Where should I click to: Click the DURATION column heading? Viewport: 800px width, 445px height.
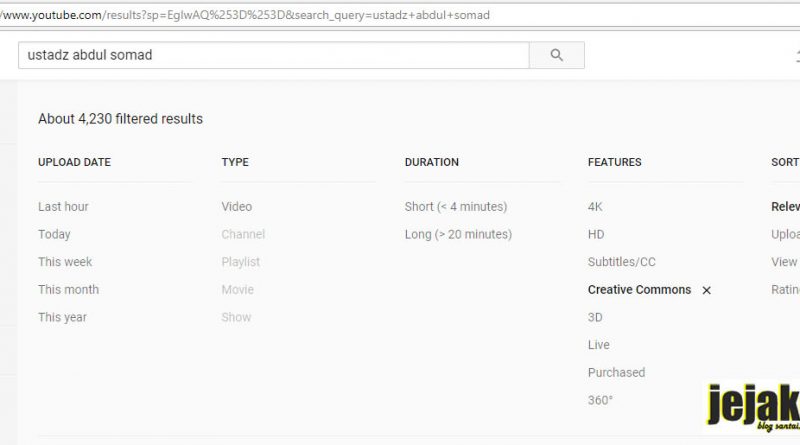coord(432,162)
